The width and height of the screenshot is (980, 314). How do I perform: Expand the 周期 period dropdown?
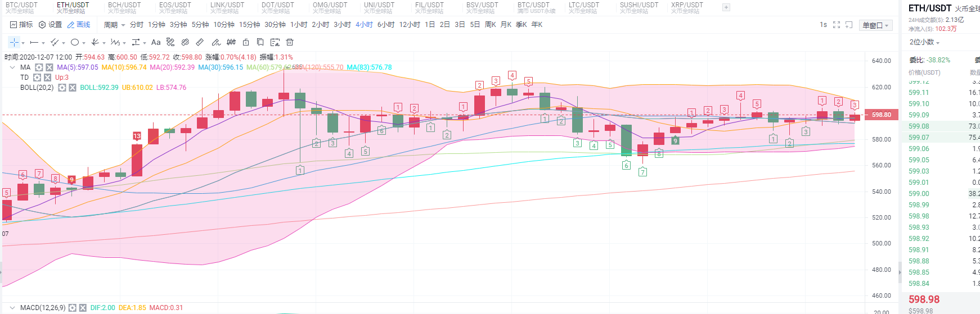coord(114,25)
